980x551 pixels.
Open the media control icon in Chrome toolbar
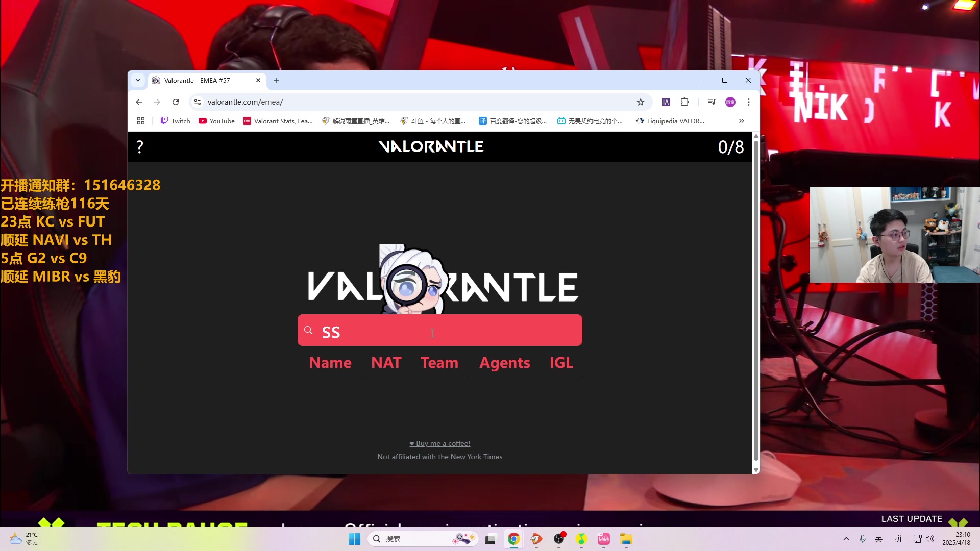[x=712, y=102]
